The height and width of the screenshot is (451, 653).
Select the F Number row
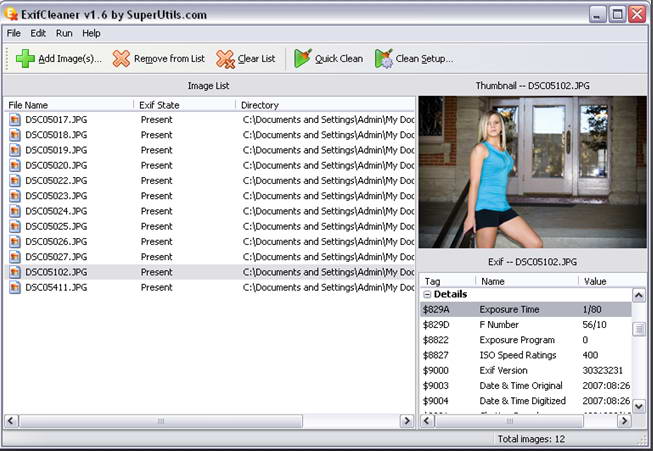(x=526, y=325)
